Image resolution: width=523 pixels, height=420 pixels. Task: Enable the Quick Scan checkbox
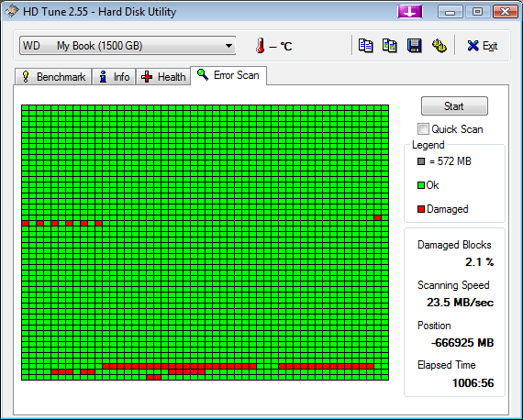tap(423, 129)
